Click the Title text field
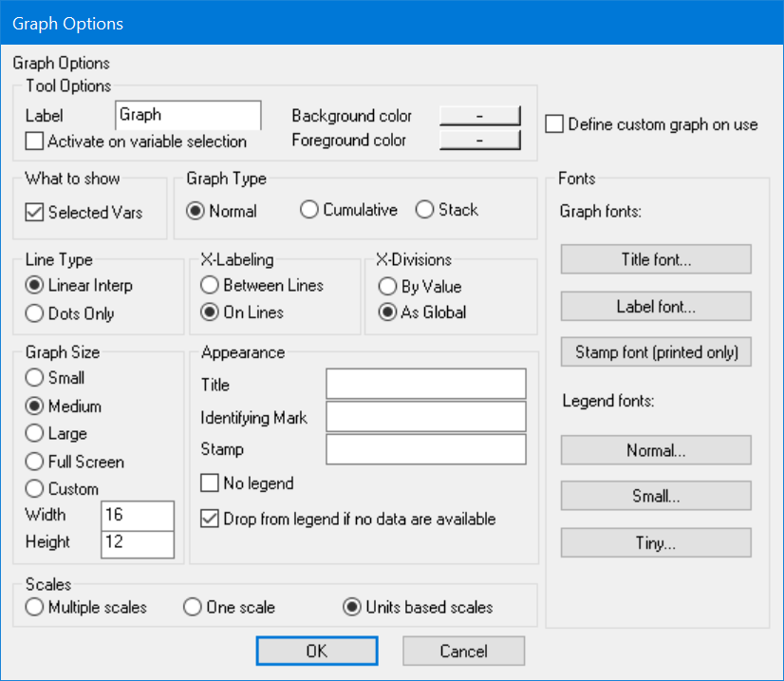The width and height of the screenshot is (784, 681). point(425,384)
